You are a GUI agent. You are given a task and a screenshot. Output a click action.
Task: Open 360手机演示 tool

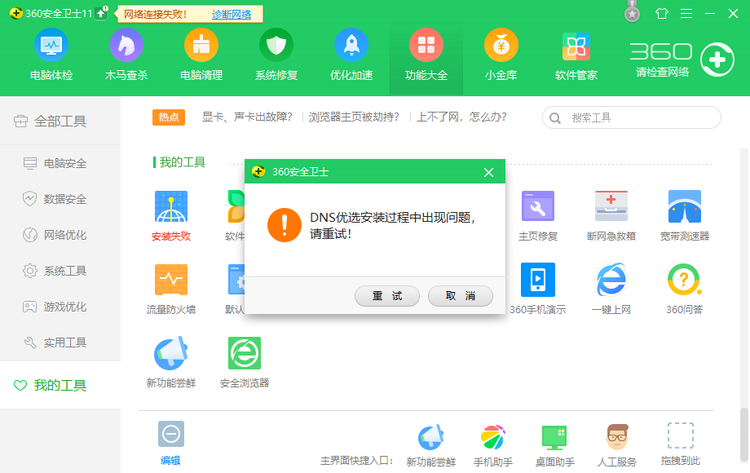point(538,288)
